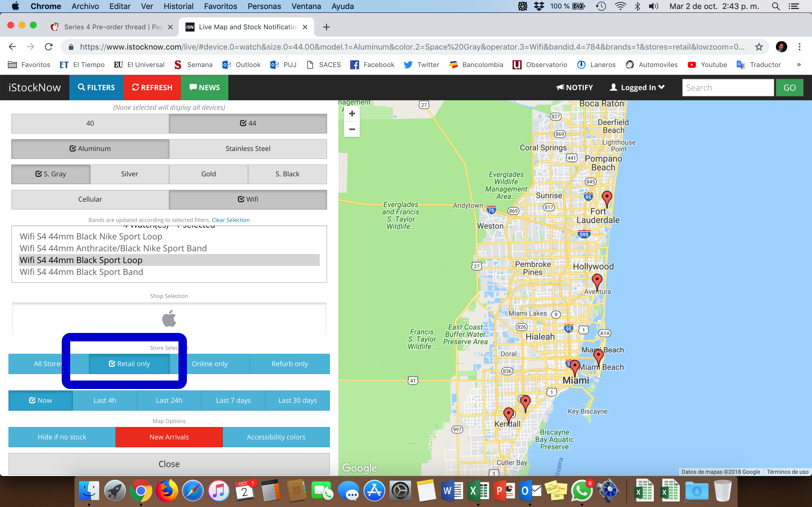Click the Search input field
The width and height of the screenshot is (812, 507).
[727, 88]
